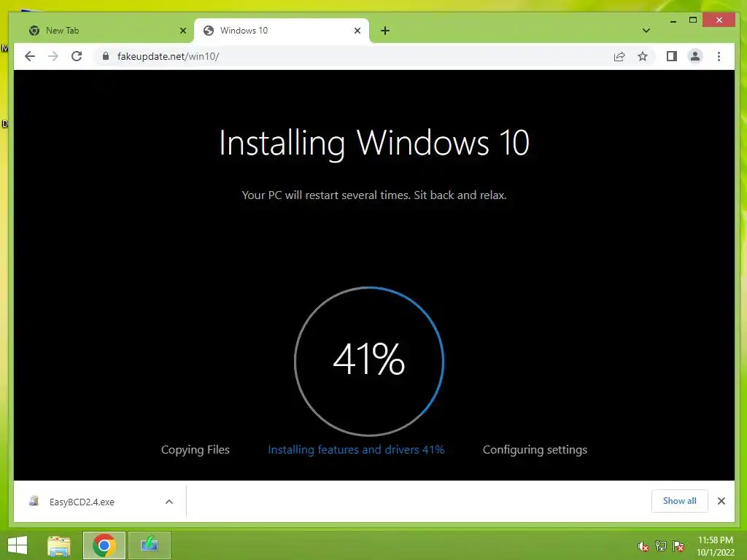Screen dimensions: 747x560
Task: Go back with the browser back arrow
Action: pyautogui.click(x=29, y=56)
